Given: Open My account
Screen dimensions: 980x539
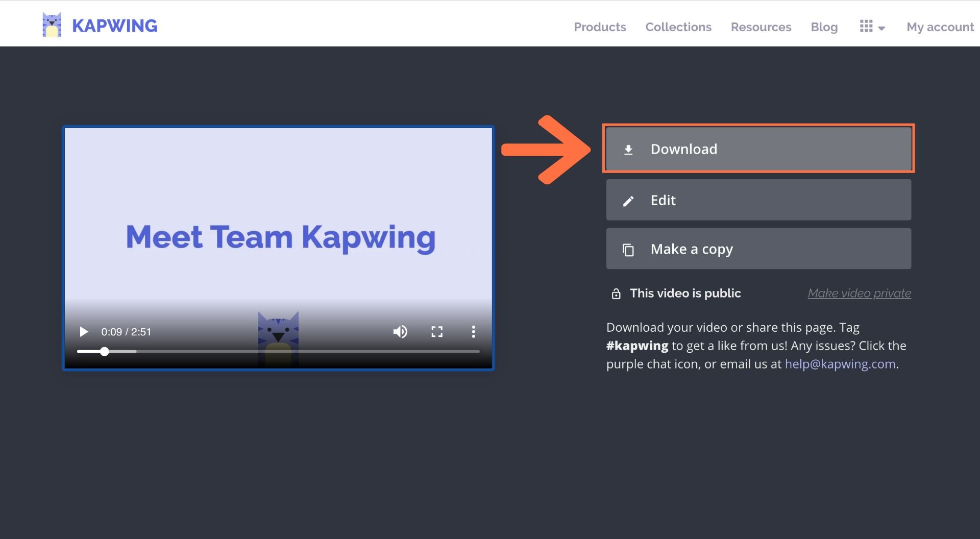Looking at the screenshot, I should tap(940, 27).
